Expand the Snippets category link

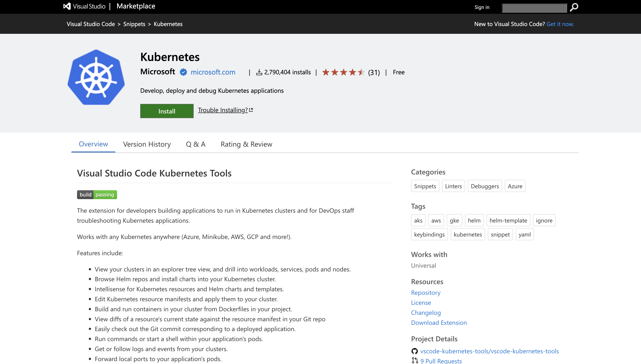425,186
